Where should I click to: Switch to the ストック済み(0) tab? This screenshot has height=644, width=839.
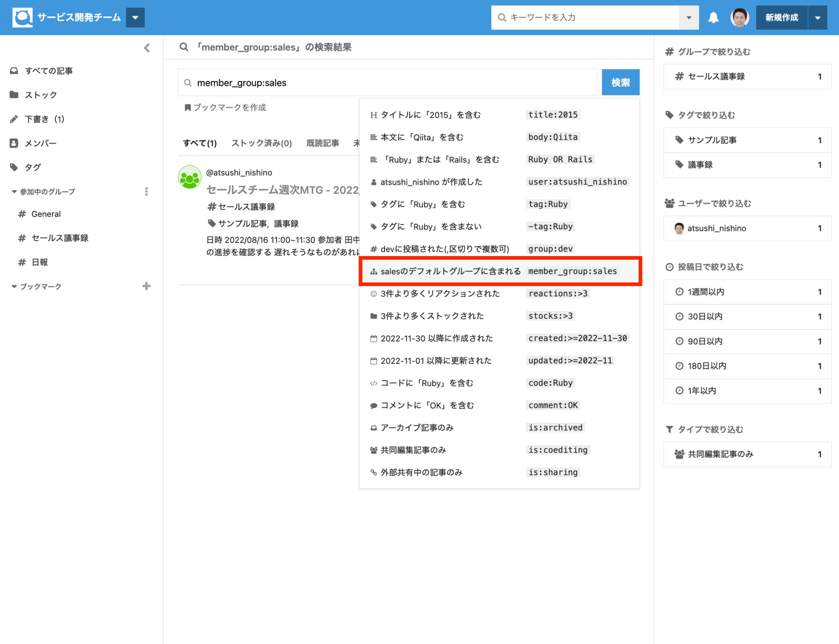coord(261,143)
